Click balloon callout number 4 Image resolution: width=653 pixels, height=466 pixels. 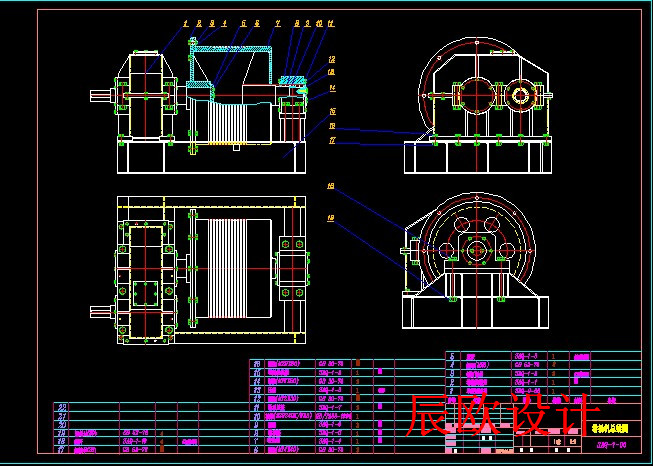click(x=224, y=24)
